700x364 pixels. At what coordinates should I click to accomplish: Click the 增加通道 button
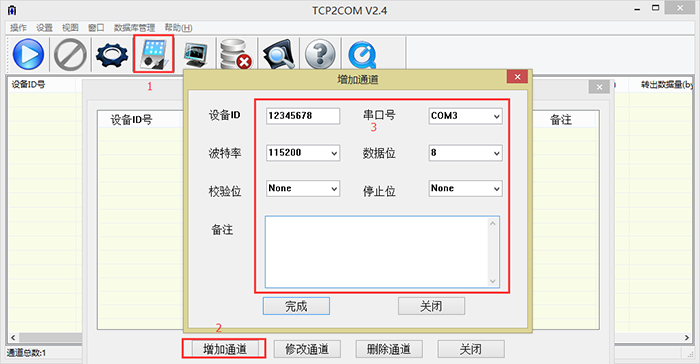pos(225,349)
